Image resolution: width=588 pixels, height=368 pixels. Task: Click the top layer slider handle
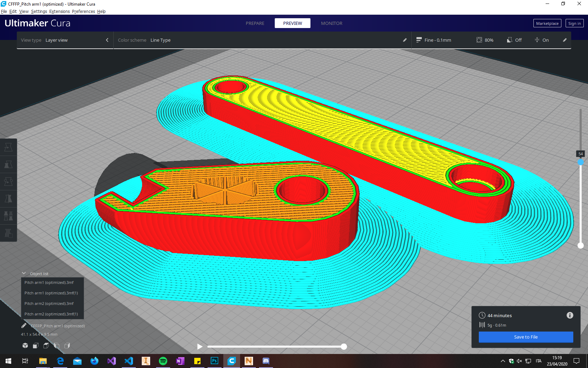(581, 162)
